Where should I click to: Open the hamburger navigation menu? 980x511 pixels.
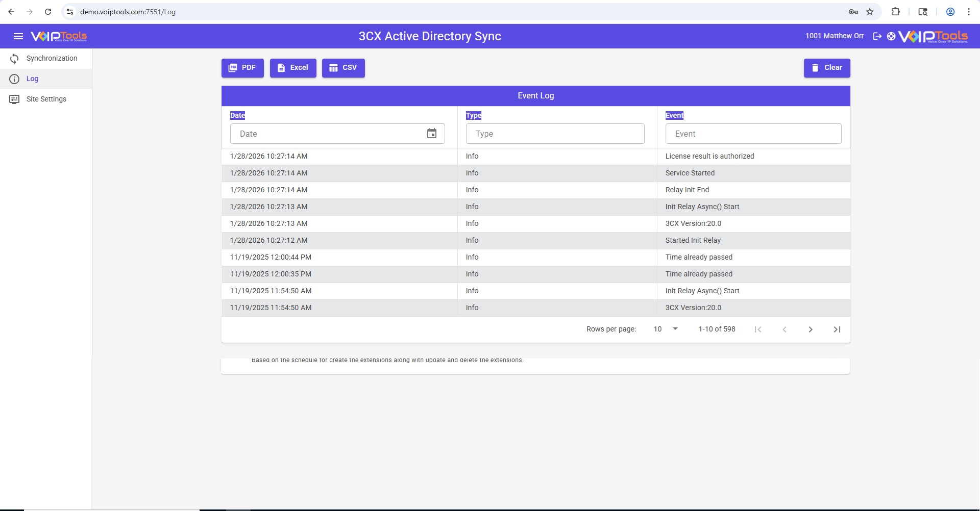coord(18,36)
